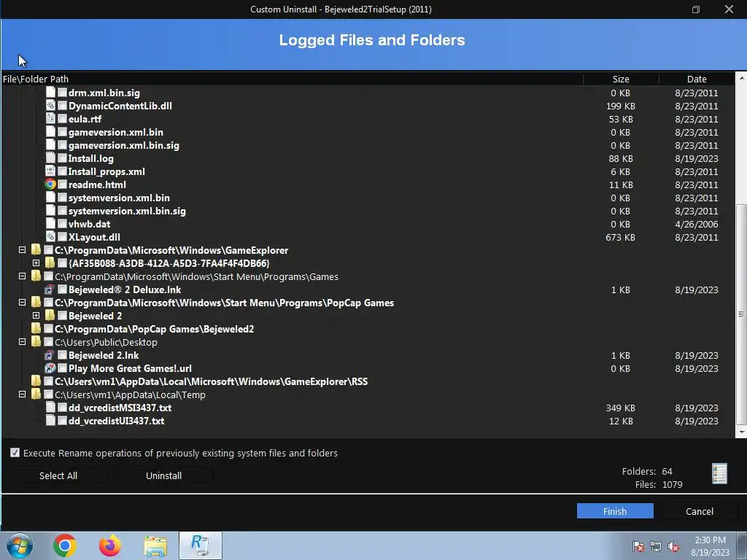Click the scrollbar down arrow

[741, 432]
